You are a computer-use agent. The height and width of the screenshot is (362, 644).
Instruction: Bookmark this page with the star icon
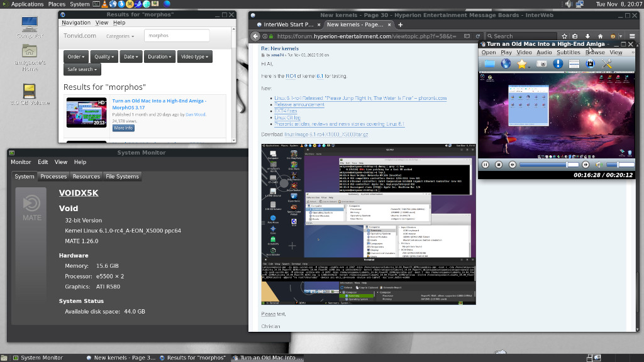(564, 36)
